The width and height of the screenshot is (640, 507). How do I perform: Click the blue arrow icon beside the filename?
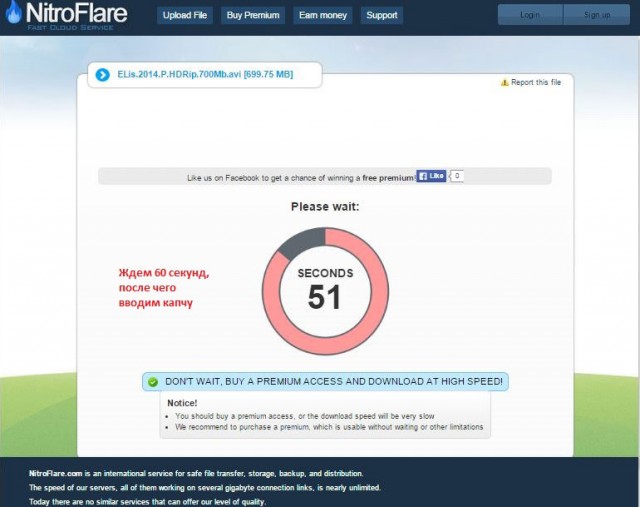tap(103, 75)
